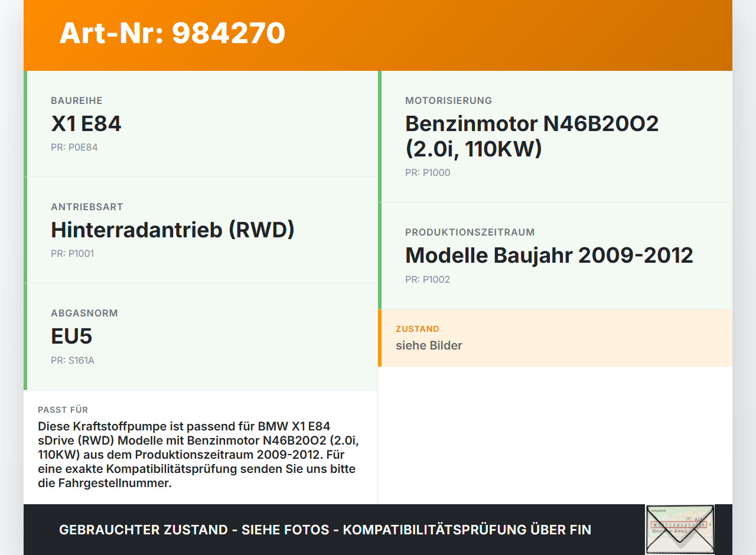Click the 'ZUSTAND' label

coord(418,329)
